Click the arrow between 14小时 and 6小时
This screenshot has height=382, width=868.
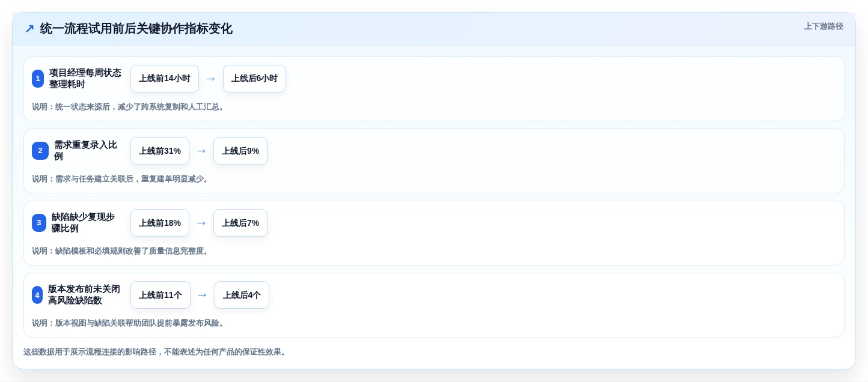pyautogui.click(x=211, y=79)
